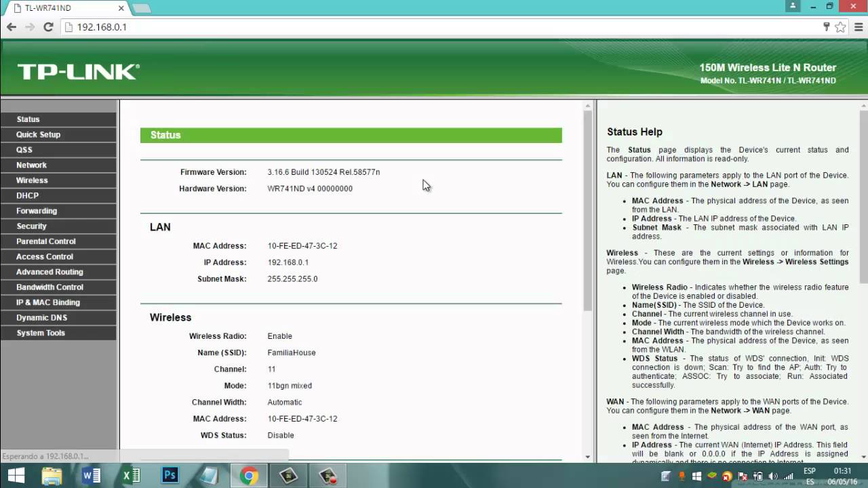The width and height of the screenshot is (868, 488).
Task: Click the LAN IP address 192.168.0.1 value
Action: point(288,262)
